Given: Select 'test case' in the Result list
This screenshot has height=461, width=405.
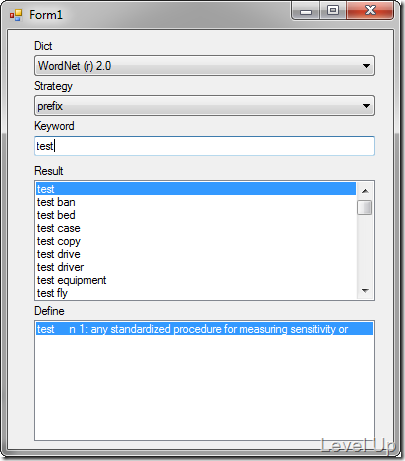Looking at the screenshot, I should 196,228.
